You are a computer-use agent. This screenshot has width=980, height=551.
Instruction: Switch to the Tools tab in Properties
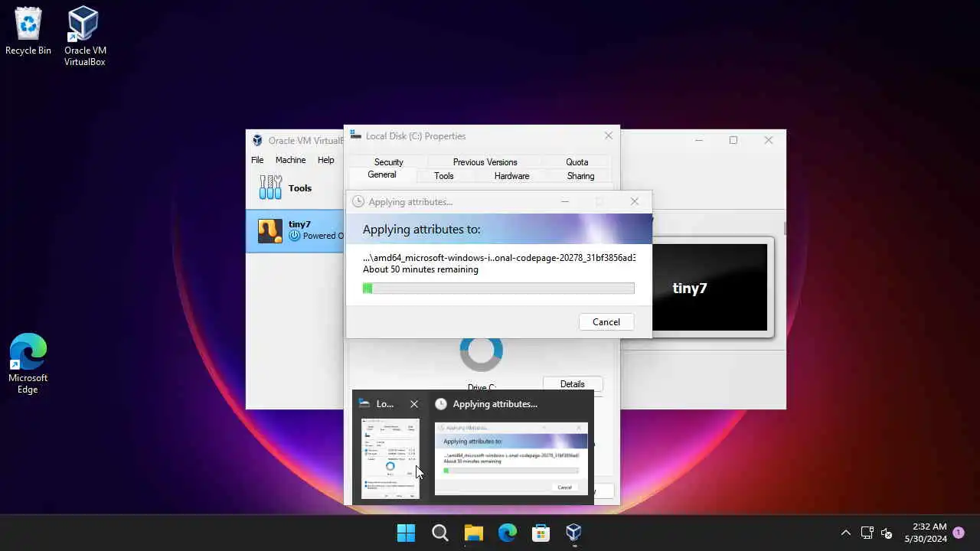click(443, 176)
